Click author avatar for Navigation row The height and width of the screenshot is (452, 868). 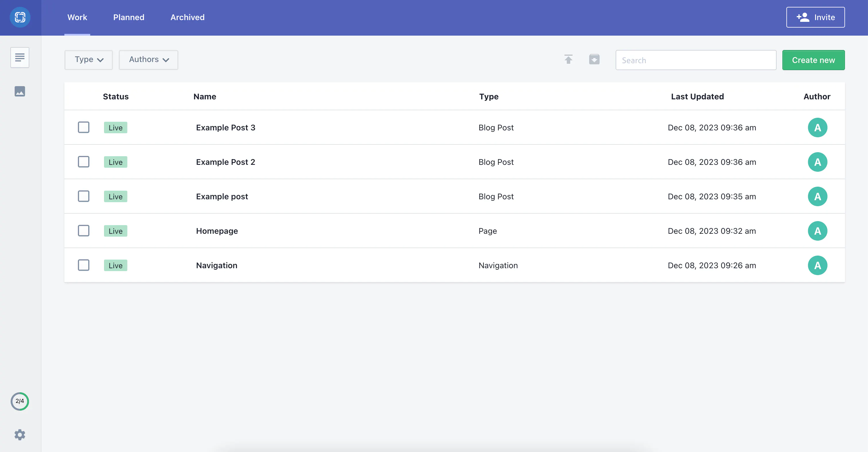coord(817,265)
